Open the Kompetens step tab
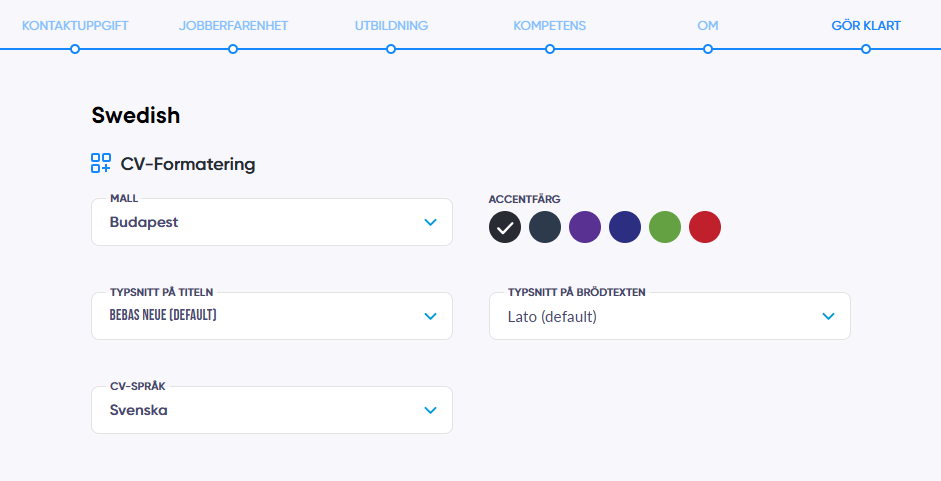The height and width of the screenshot is (481, 941). pyautogui.click(x=550, y=26)
